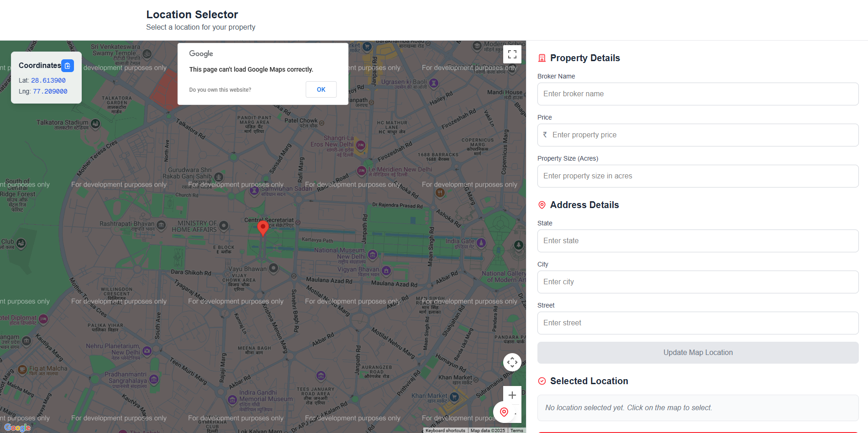Dismiss the Google Maps warning with OK
This screenshot has width=868, height=433.
tap(321, 89)
